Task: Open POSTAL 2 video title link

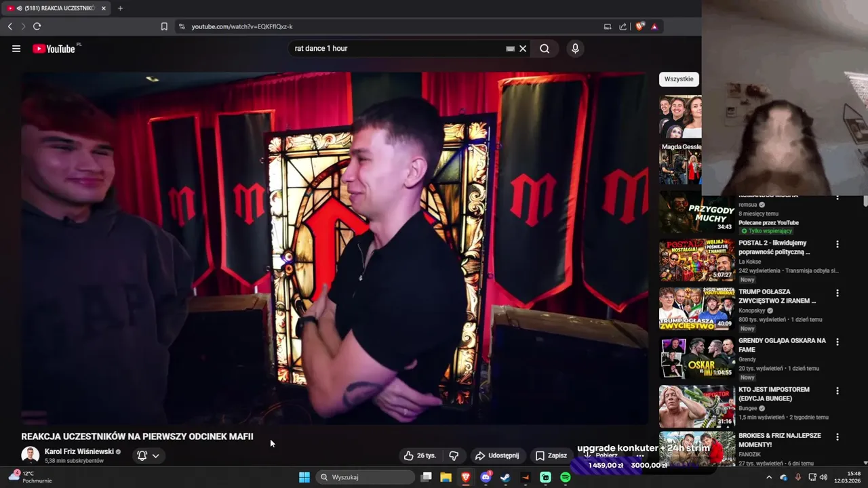Action: [774, 247]
